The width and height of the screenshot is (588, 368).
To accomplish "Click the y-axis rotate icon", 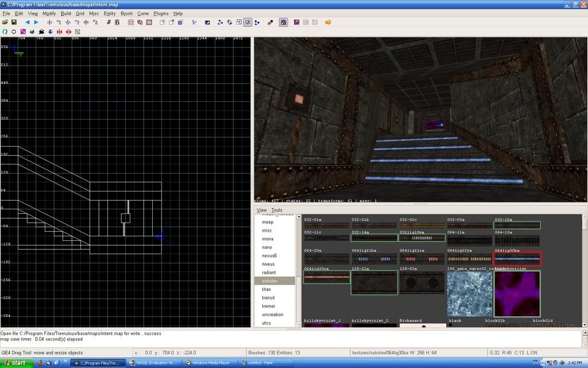I will 77,22.
